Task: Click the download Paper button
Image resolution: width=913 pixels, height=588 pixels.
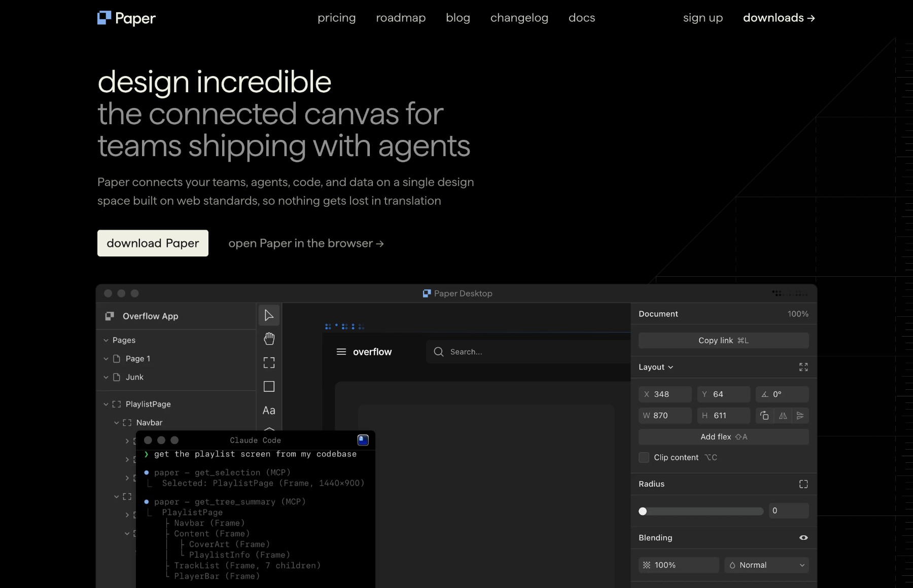Action: 153,243
